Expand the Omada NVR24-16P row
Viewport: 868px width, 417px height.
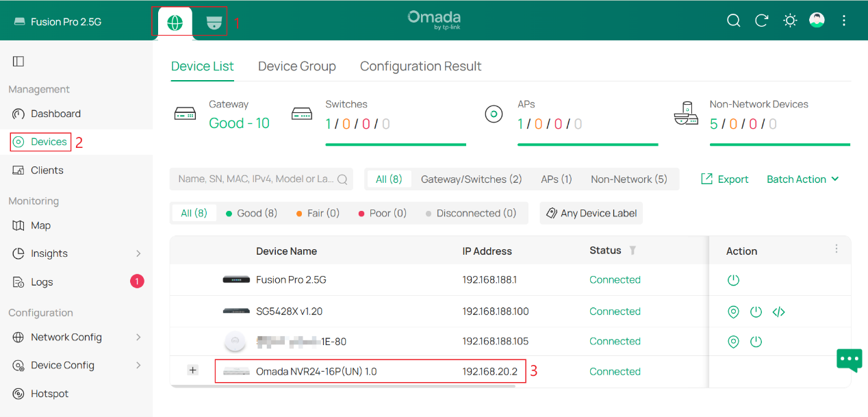click(193, 370)
